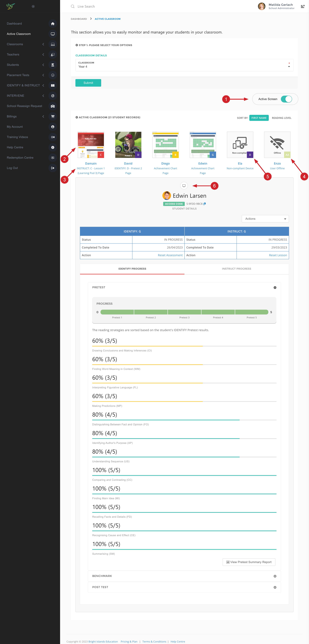Click the Help Centre info icon
309x644 pixels.
(x=52, y=147)
